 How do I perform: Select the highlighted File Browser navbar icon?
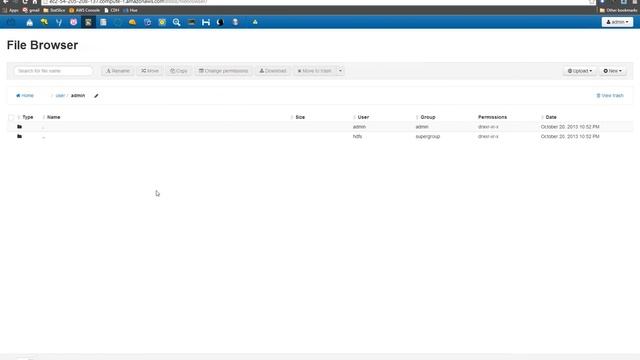pos(88,22)
